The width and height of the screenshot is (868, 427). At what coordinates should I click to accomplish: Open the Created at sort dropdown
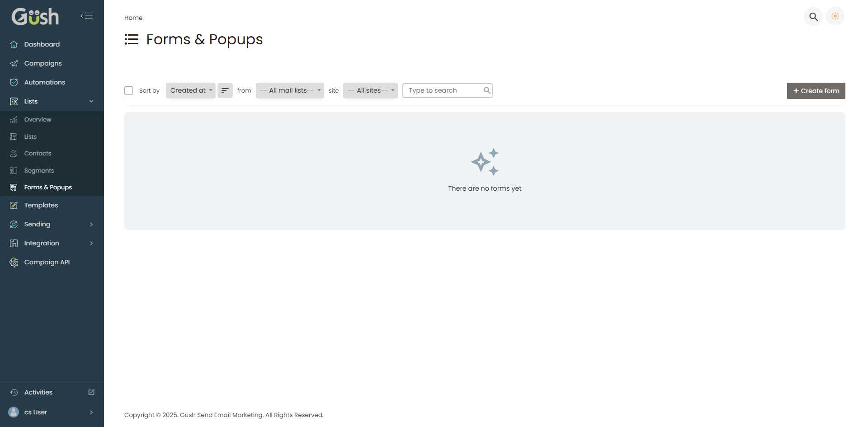tap(191, 90)
